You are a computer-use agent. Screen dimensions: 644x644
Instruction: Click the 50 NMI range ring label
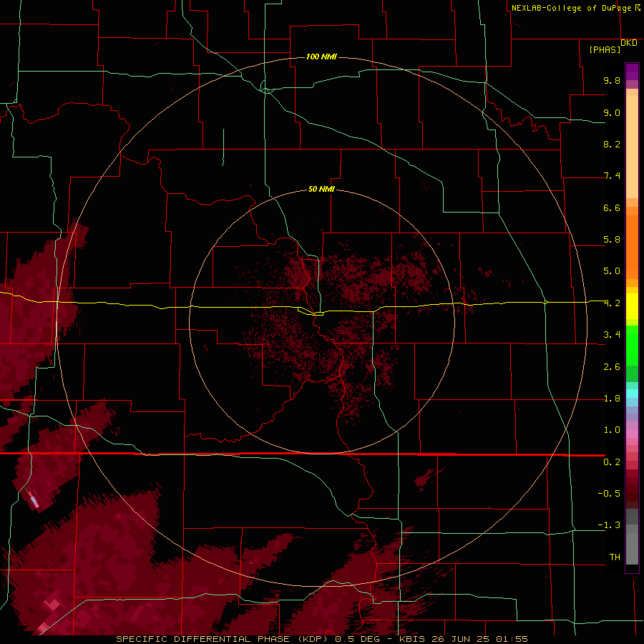321,189
